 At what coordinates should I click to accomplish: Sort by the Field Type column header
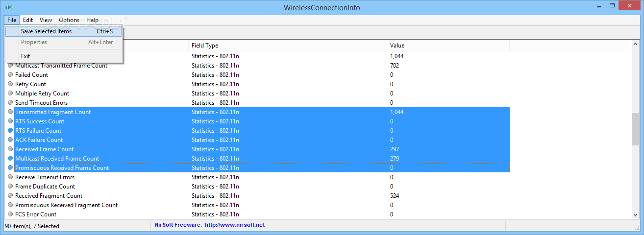288,46
